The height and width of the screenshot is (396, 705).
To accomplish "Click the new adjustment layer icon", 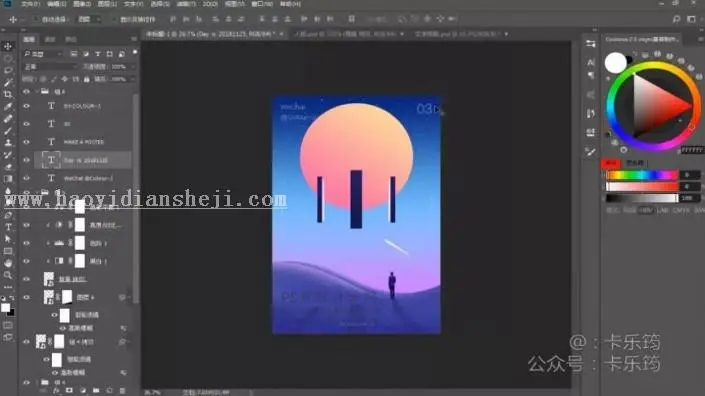I will coord(83,391).
